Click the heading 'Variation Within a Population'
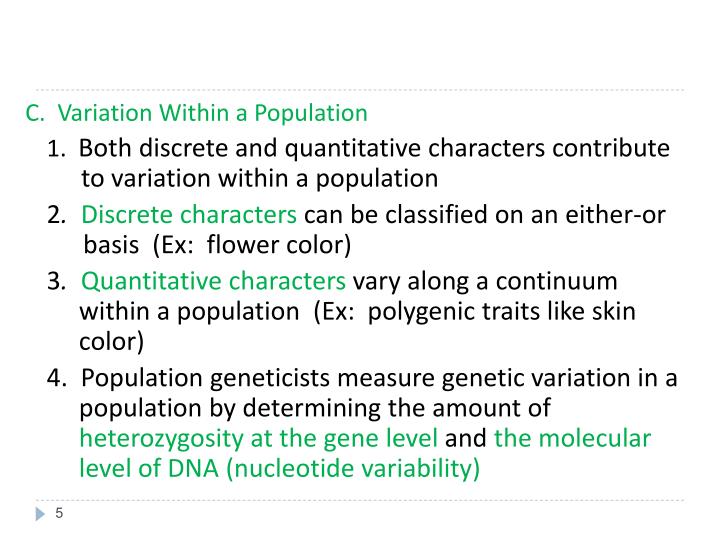This screenshot has width=720, height=540. 213,113
